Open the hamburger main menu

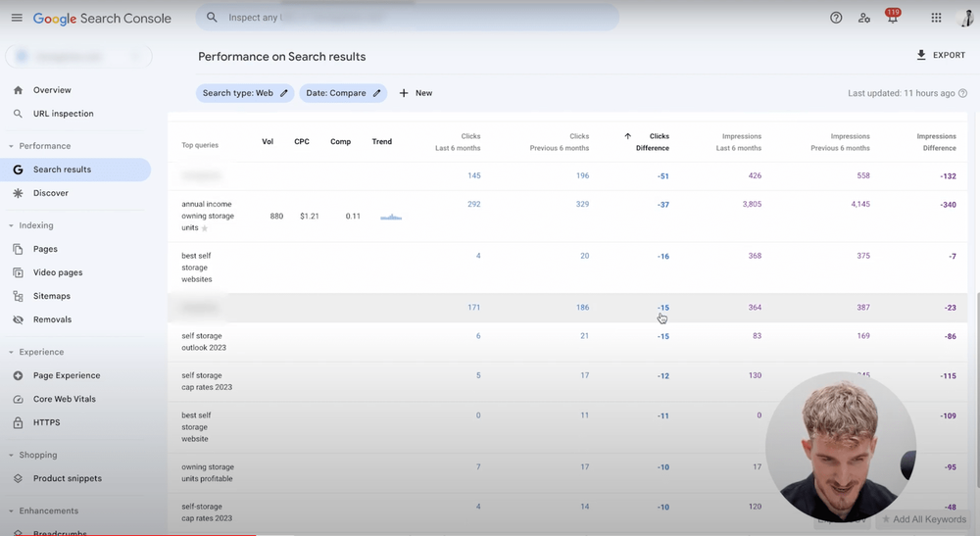(17, 18)
